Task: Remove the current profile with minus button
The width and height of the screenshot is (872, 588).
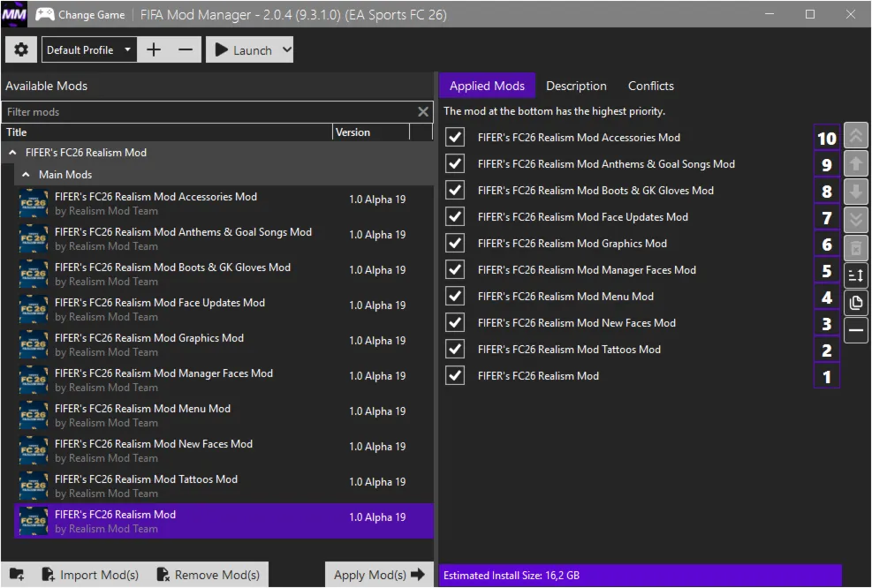Action: (186, 49)
